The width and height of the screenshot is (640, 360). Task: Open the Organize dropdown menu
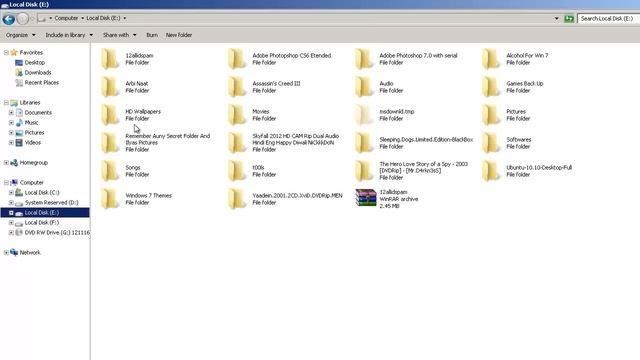tap(20, 35)
